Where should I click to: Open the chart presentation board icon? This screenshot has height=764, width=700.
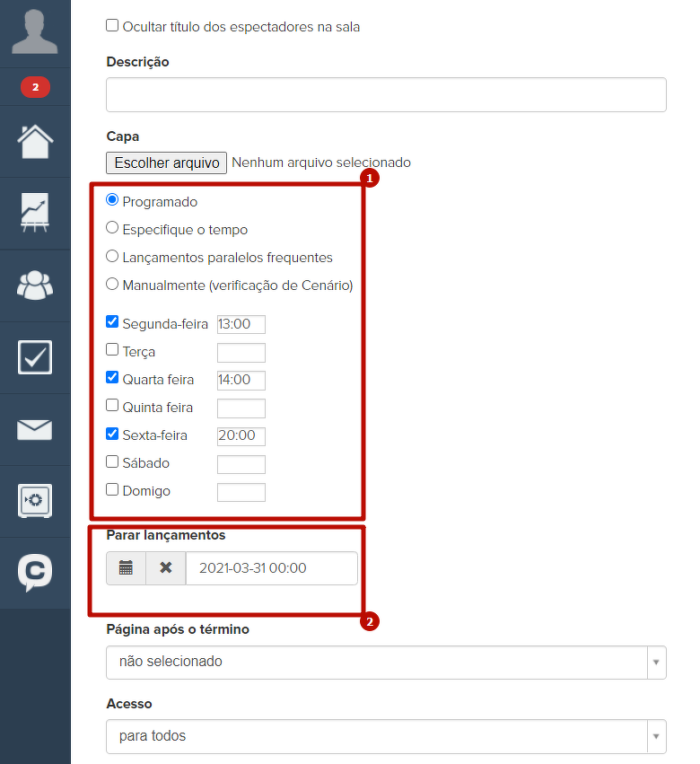pos(35,213)
